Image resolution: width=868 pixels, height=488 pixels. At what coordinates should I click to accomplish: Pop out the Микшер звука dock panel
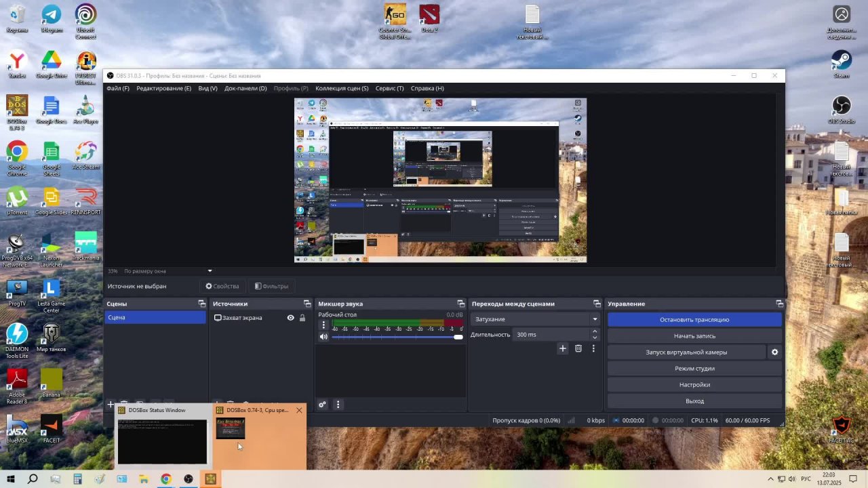coord(460,304)
